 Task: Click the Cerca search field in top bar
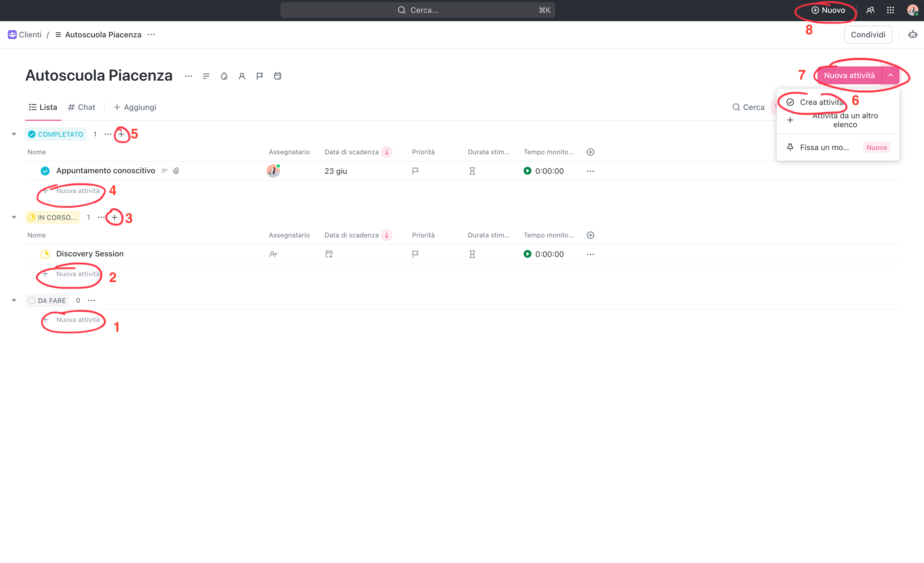[417, 10]
